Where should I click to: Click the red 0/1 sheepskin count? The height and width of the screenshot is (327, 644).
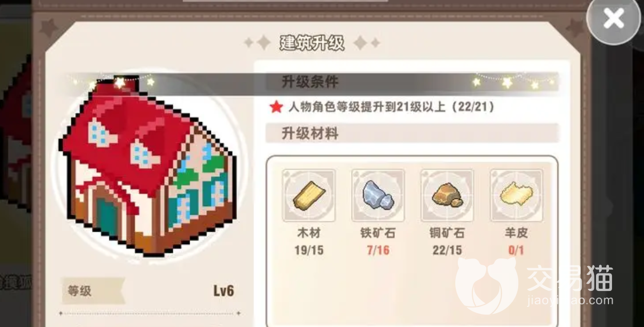point(516,250)
